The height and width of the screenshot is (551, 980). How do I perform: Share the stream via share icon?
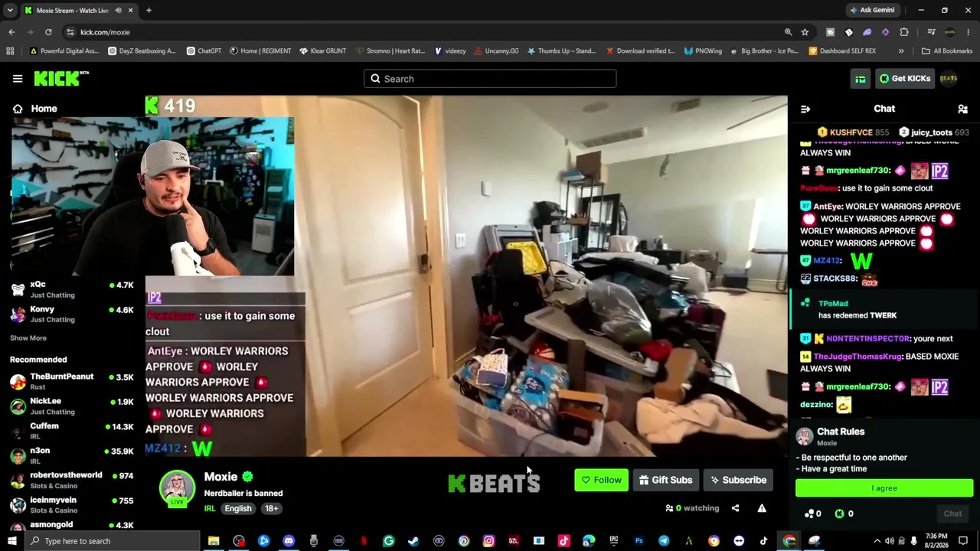click(x=735, y=508)
